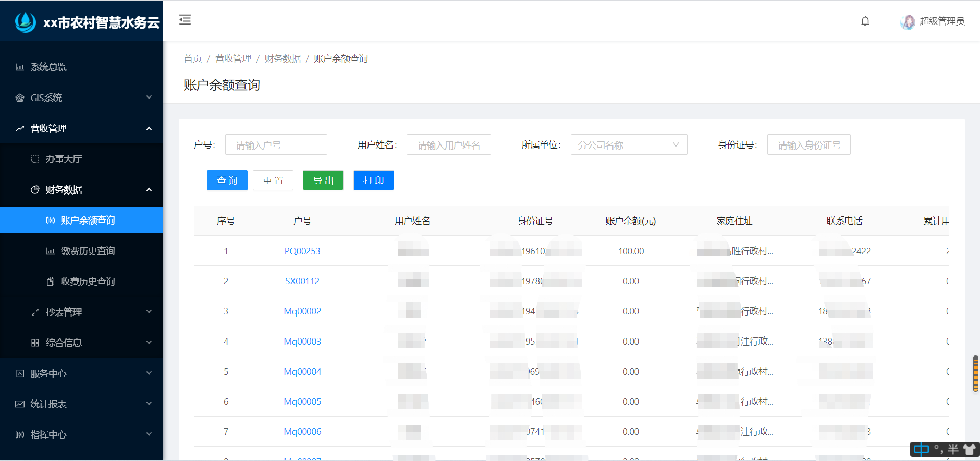Open the 所属单位 company dropdown

point(629,144)
